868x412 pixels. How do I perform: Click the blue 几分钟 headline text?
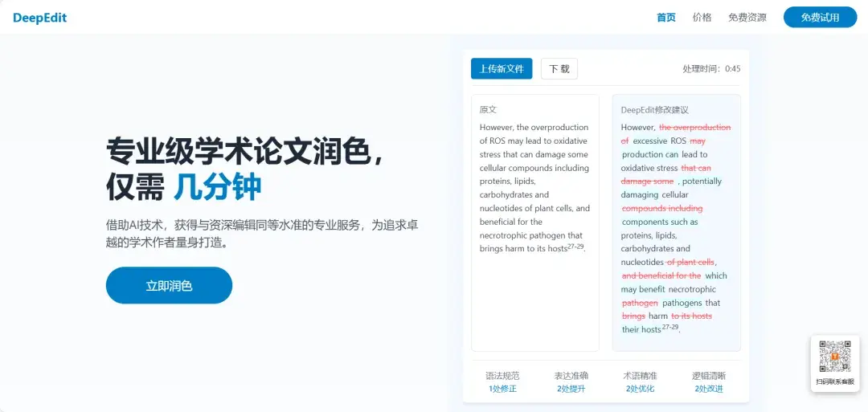217,189
